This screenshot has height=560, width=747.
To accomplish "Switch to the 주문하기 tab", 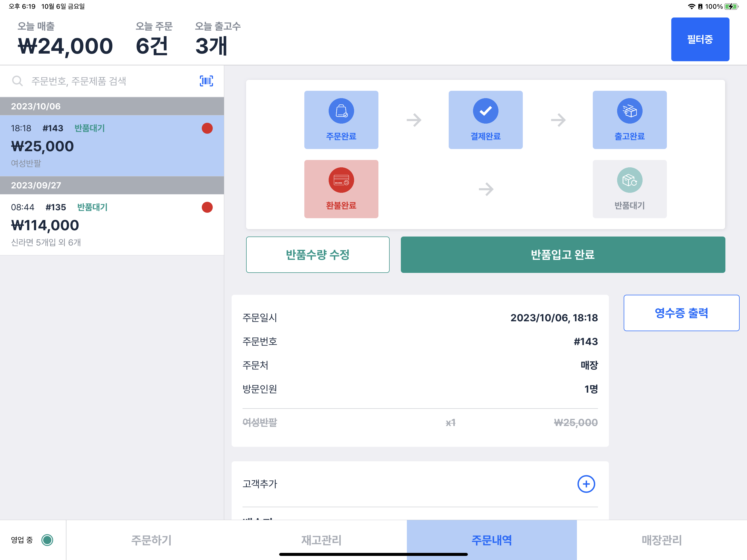I will point(151,540).
